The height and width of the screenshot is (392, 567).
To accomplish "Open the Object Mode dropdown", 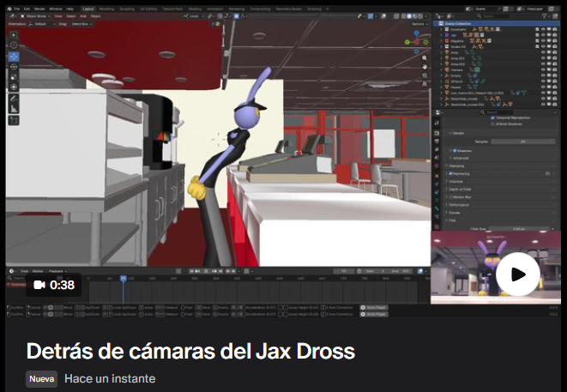I will pos(35,16).
